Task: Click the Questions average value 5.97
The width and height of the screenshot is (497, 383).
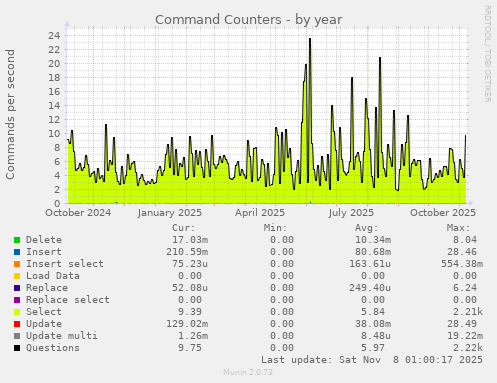Action: tap(373, 348)
